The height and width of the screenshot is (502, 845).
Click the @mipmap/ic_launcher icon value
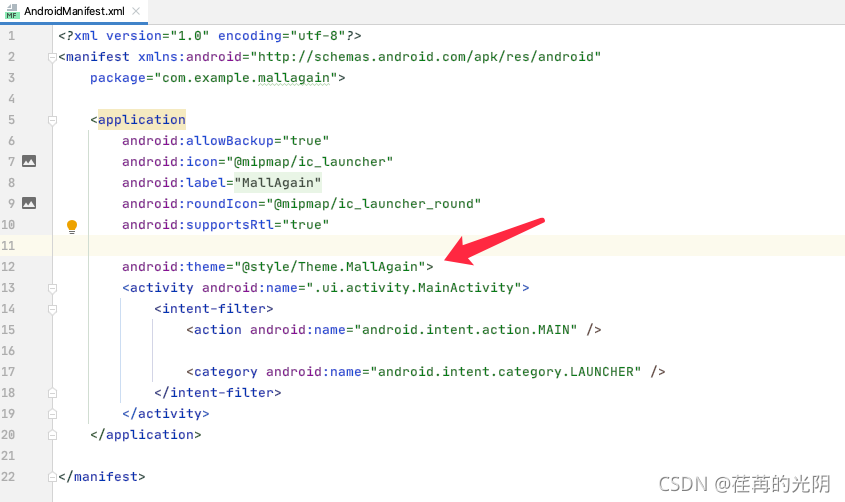pos(309,162)
